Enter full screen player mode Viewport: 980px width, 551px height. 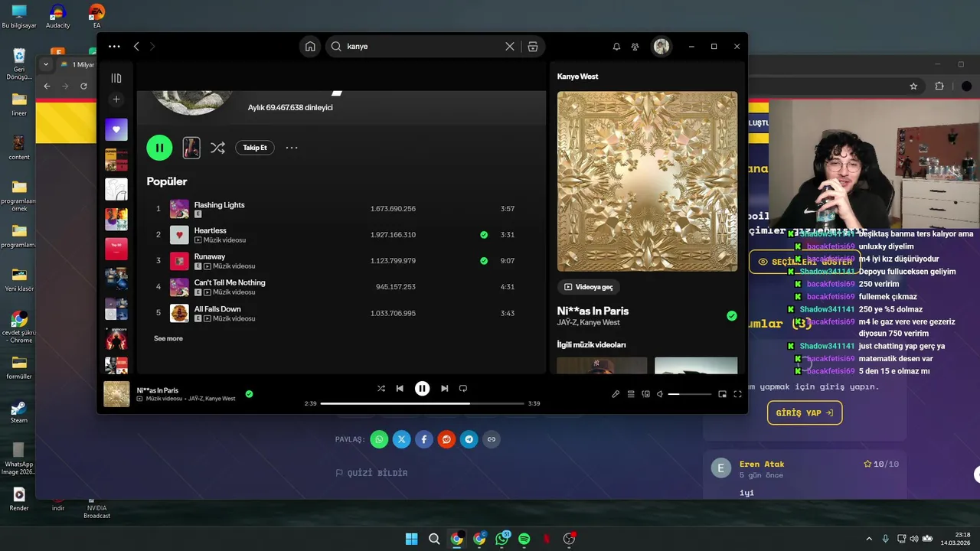click(x=737, y=394)
